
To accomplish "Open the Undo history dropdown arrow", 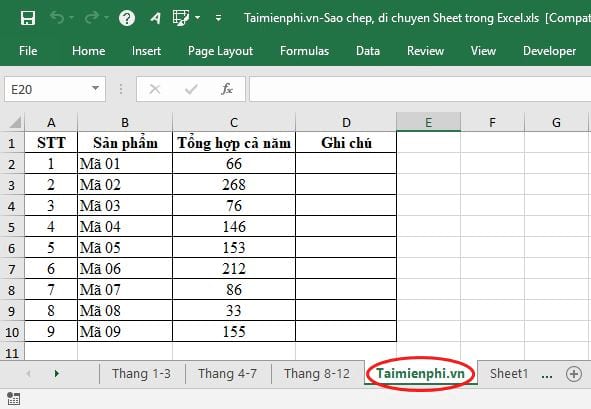I will pyautogui.click(x=72, y=17).
